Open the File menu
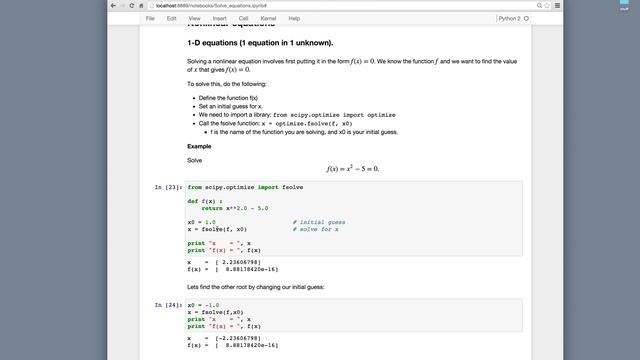640x360 pixels. 150,18
